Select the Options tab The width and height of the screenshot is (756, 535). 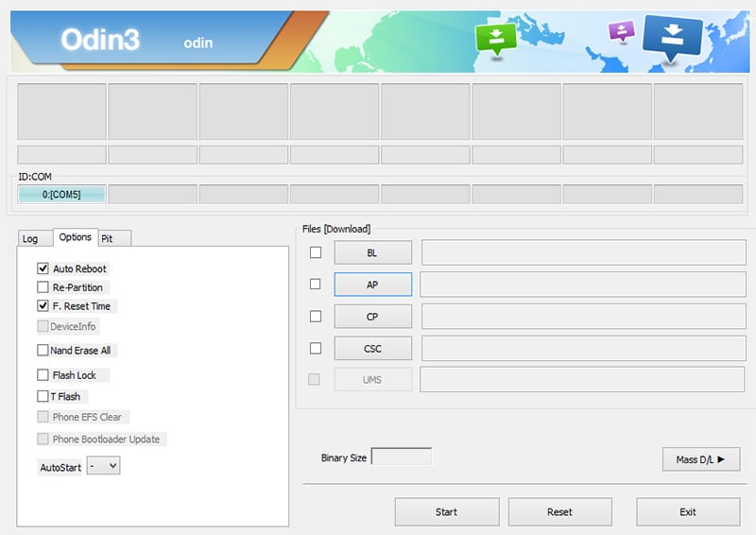point(76,237)
